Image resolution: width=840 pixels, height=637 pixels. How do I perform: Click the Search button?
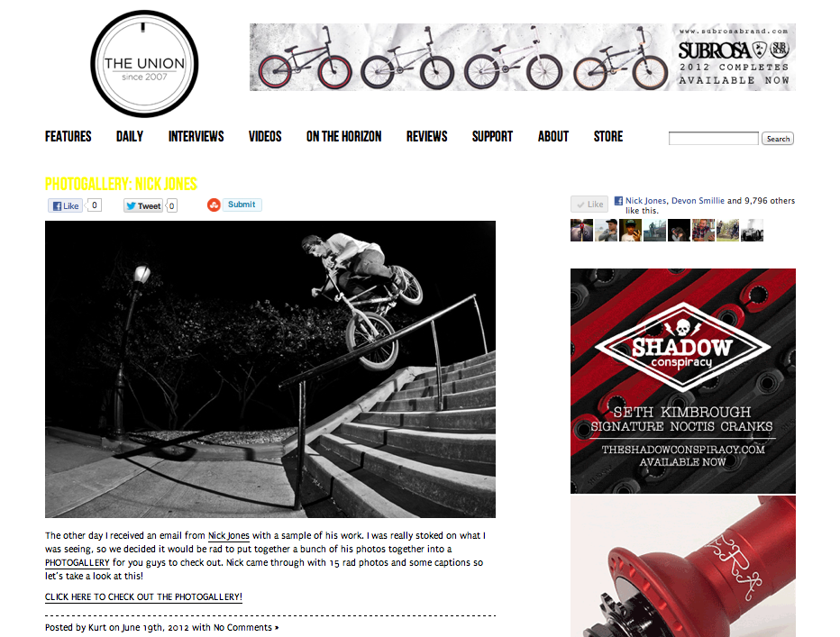tap(778, 138)
